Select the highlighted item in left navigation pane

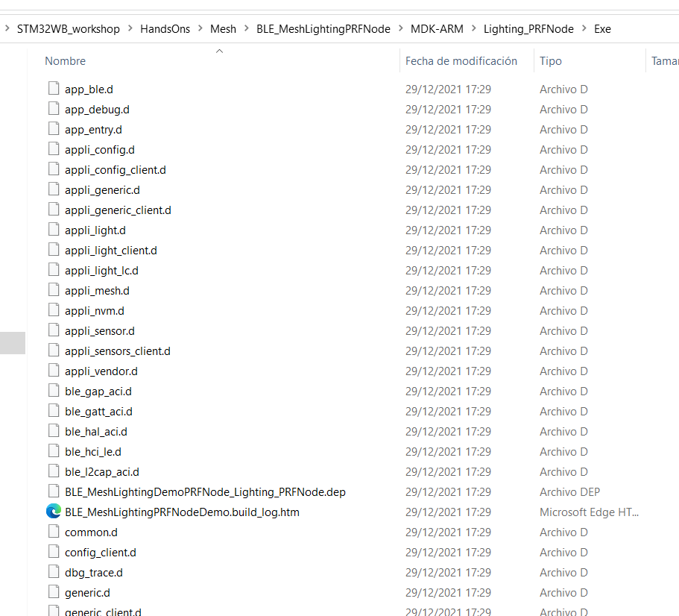coord(13,342)
